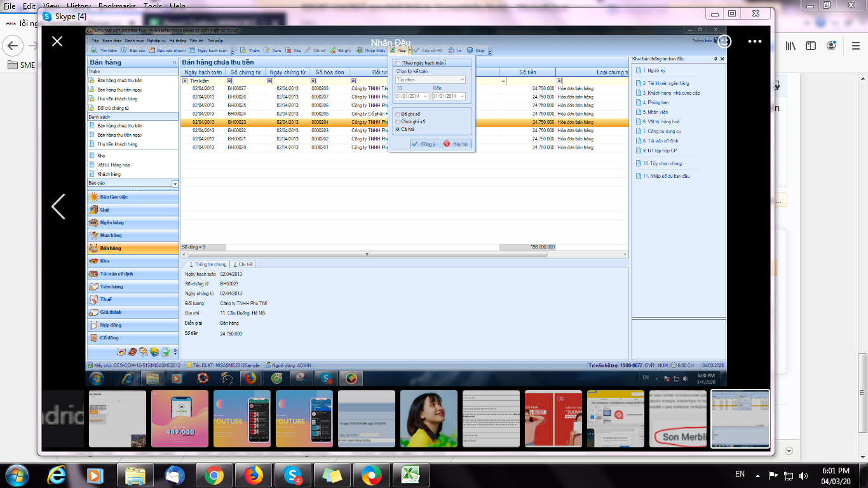Collapse the Bán hàng sidebar panel

coord(174,63)
